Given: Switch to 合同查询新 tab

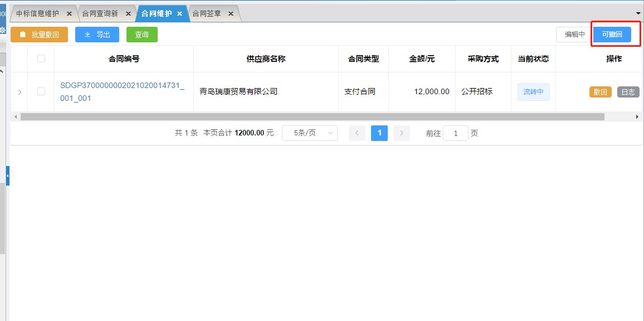Looking at the screenshot, I should pos(100,13).
